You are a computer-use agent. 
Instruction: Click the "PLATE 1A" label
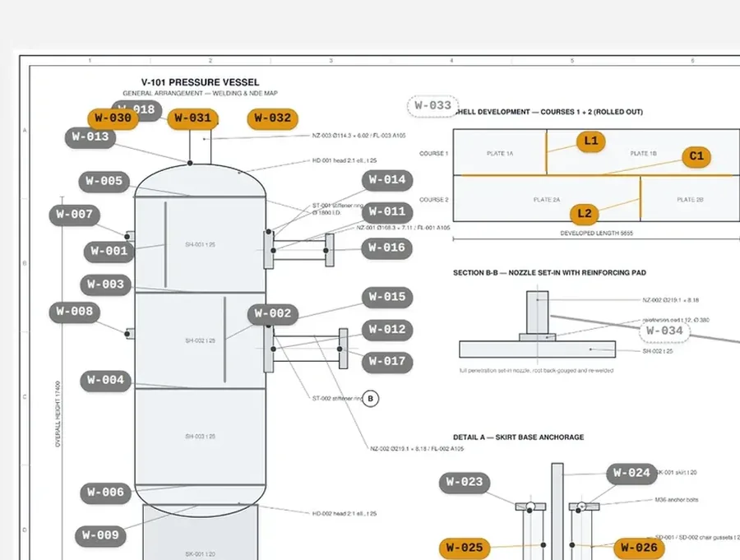500,154
